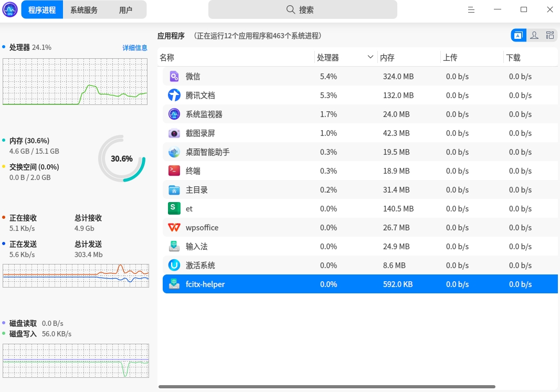Click the 324.0 MB memory value
The image size is (560, 392).
coord(398,77)
